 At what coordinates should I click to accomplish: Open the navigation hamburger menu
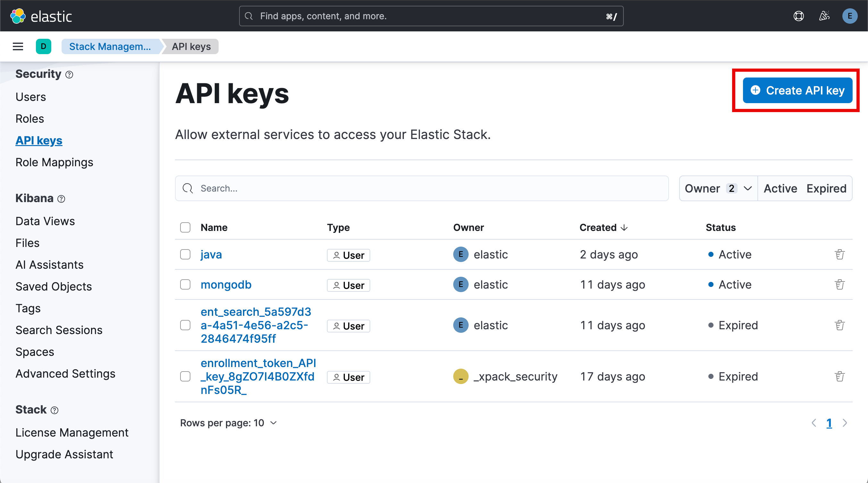pos(18,46)
